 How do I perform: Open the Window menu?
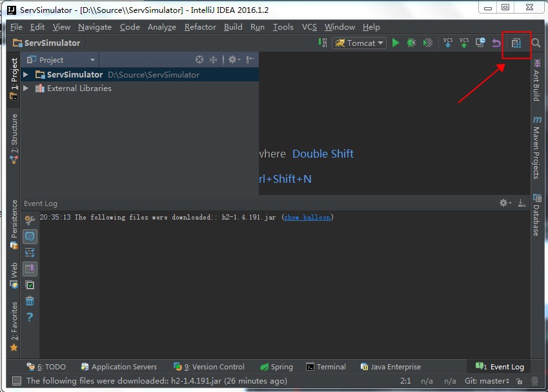pyautogui.click(x=340, y=27)
